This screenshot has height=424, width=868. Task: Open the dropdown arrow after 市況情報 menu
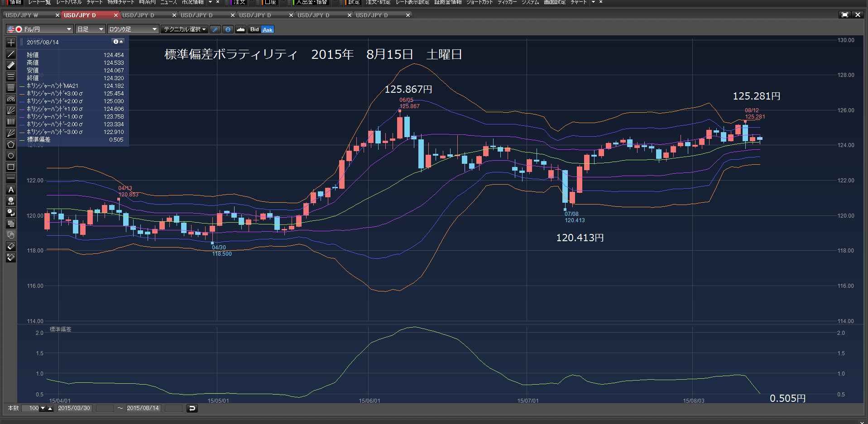pyautogui.click(x=210, y=2)
